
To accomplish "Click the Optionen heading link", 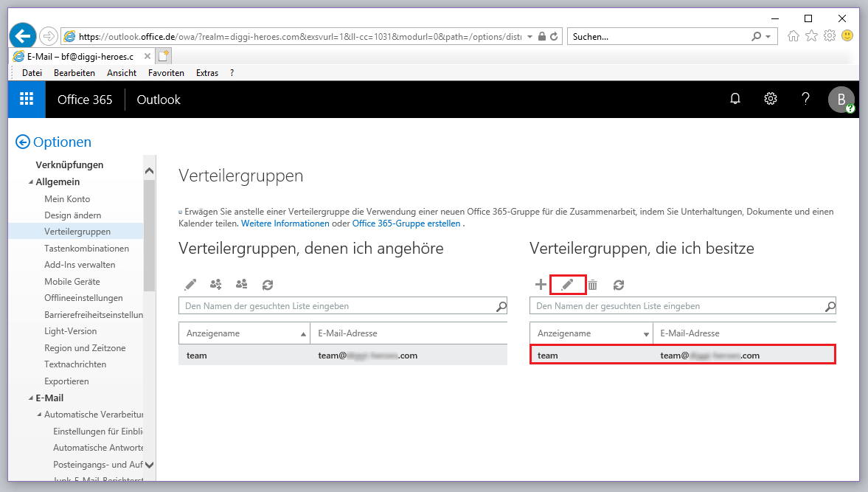I will (62, 142).
